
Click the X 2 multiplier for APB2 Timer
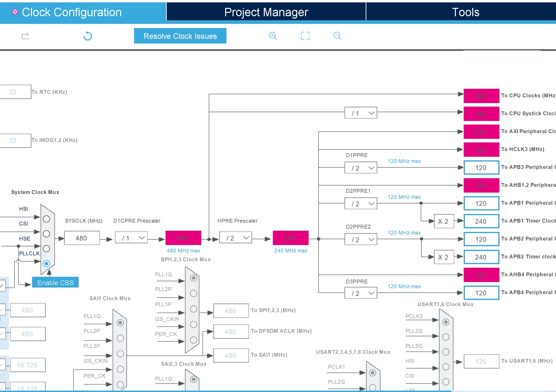tap(444, 257)
